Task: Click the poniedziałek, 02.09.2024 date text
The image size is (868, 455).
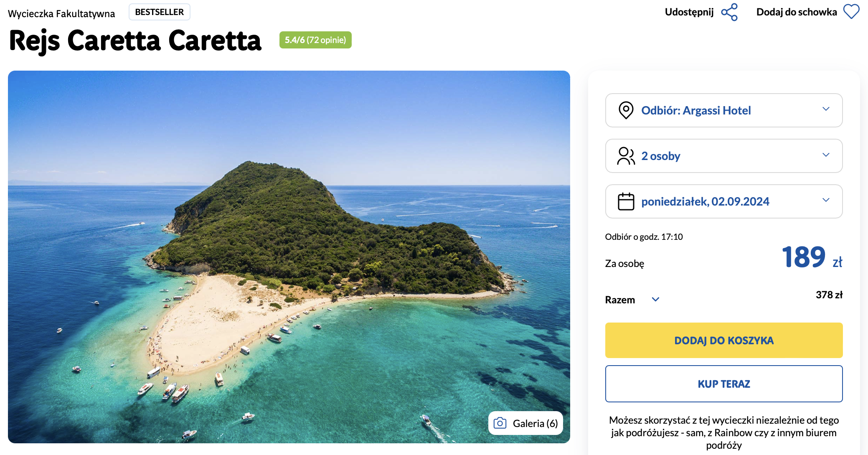Action: (705, 202)
